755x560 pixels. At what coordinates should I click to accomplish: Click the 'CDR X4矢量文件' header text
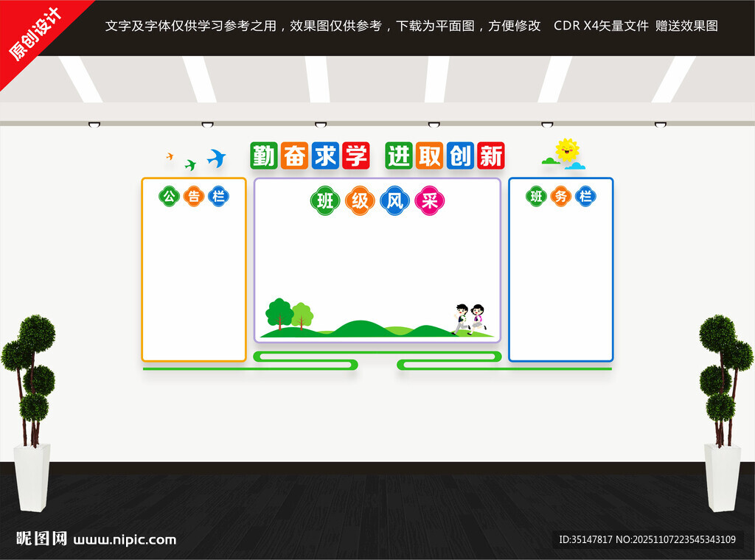pyautogui.click(x=601, y=26)
